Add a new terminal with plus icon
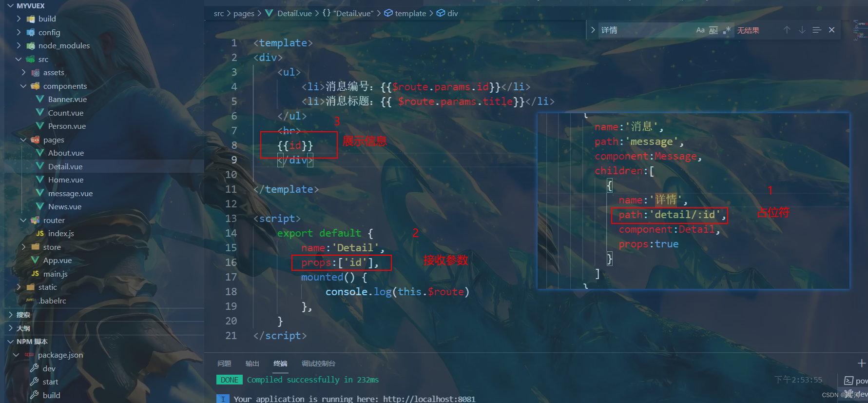This screenshot has width=868, height=403. (x=861, y=363)
